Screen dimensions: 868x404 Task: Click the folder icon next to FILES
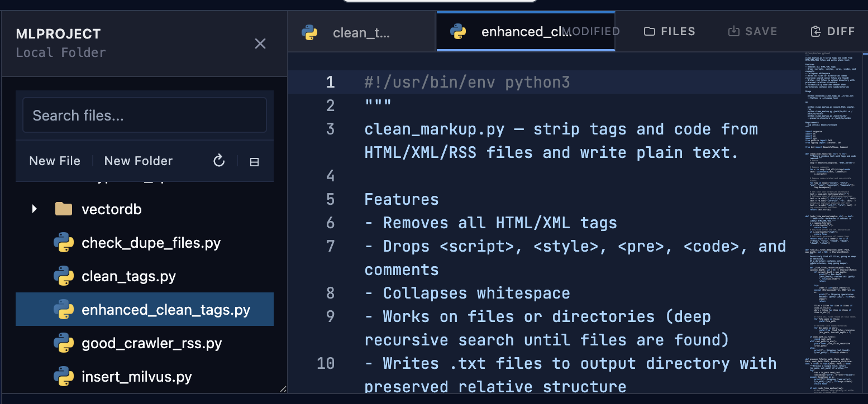(651, 31)
